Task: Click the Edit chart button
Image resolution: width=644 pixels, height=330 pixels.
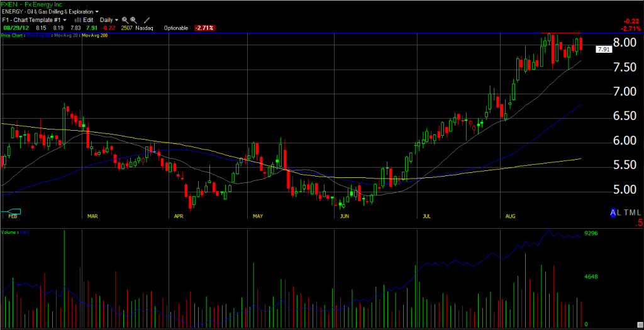Action: tap(88, 19)
